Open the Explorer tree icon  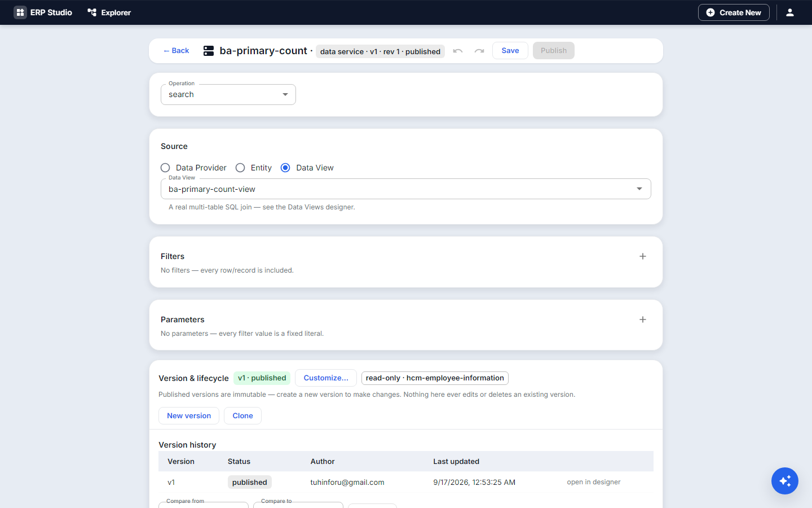92,12
